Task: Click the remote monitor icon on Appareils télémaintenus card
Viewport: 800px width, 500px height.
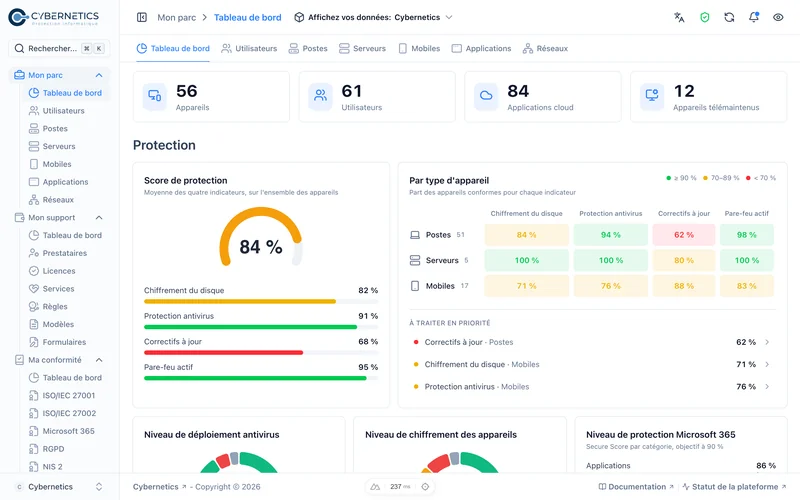Action: (x=652, y=96)
